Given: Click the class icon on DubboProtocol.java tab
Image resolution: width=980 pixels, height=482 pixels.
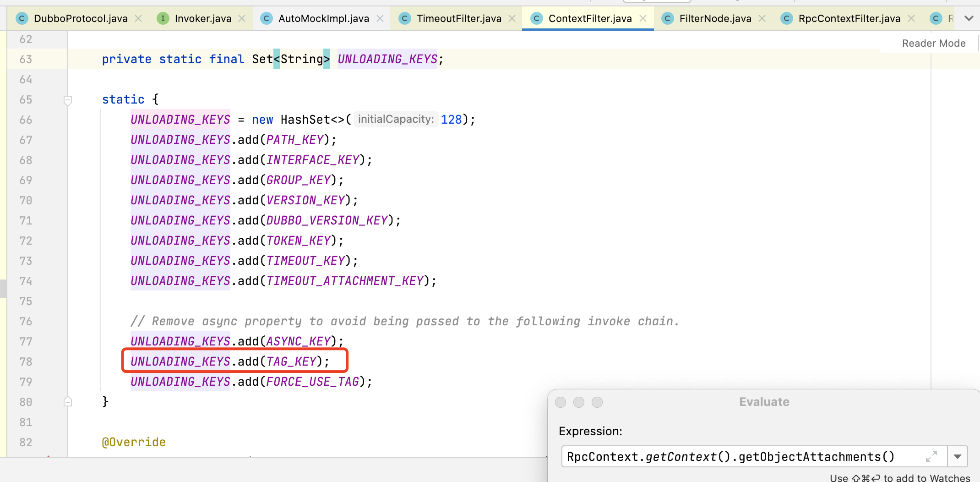Looking at the screenshot, I should tap(22, 18).
